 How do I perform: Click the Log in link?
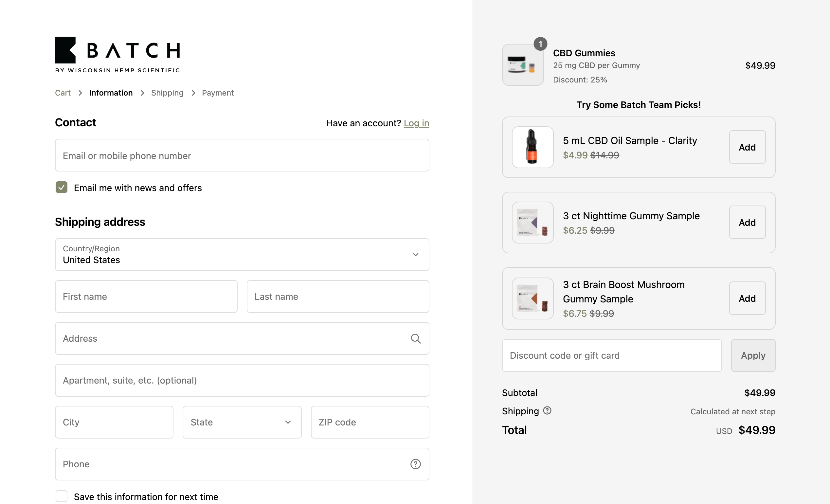(416, 123)
